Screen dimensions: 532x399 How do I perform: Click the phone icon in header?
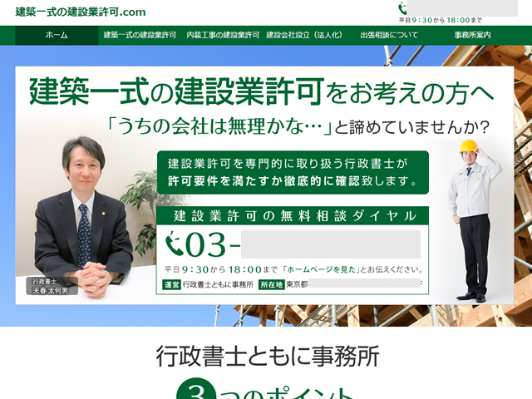tap(402, 8)
